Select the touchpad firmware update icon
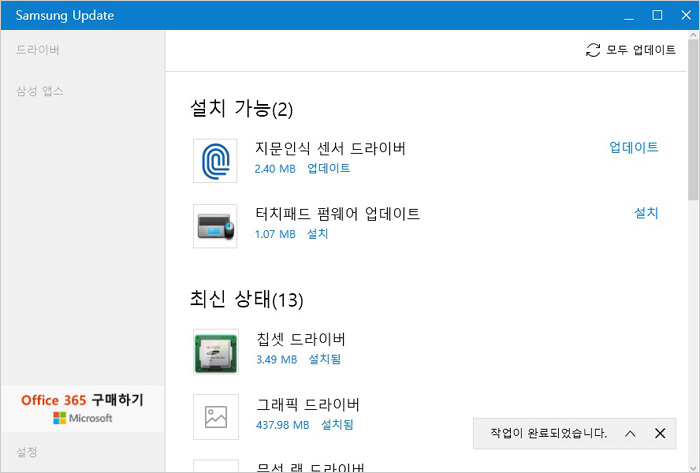 215,226
